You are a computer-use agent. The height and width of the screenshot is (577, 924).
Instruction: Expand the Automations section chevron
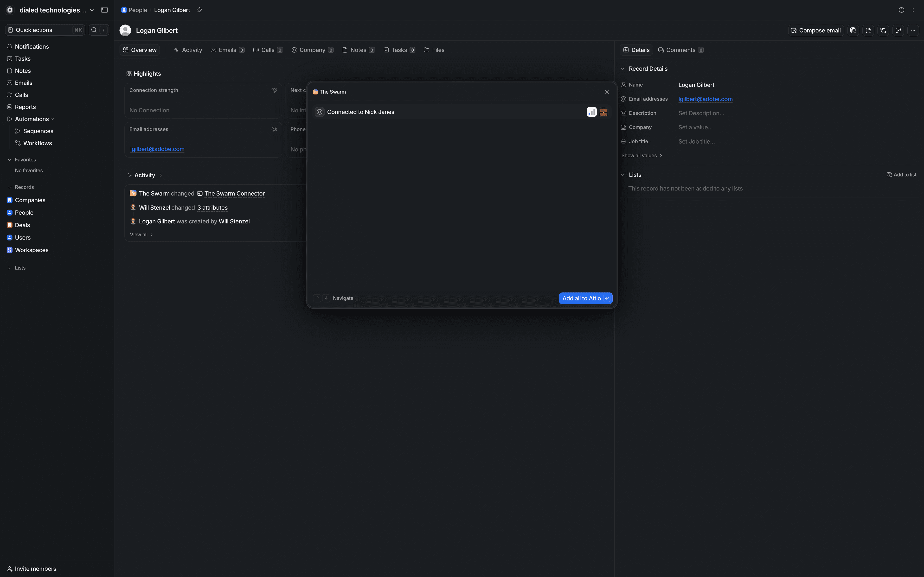click(x=53, y=119)
